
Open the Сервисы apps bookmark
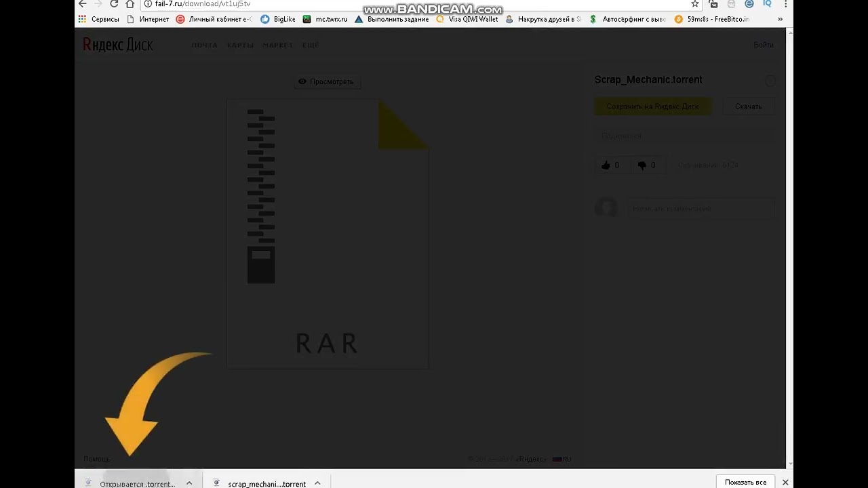[99, 19]
